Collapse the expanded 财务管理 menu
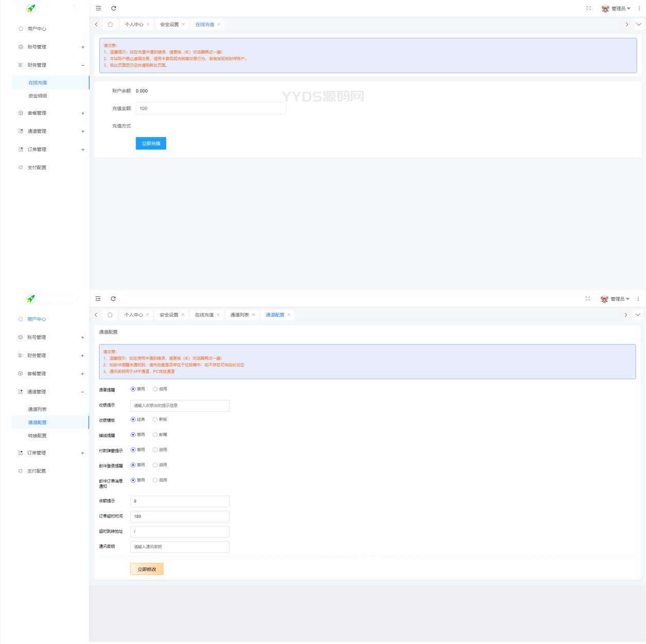 [82, 65]
